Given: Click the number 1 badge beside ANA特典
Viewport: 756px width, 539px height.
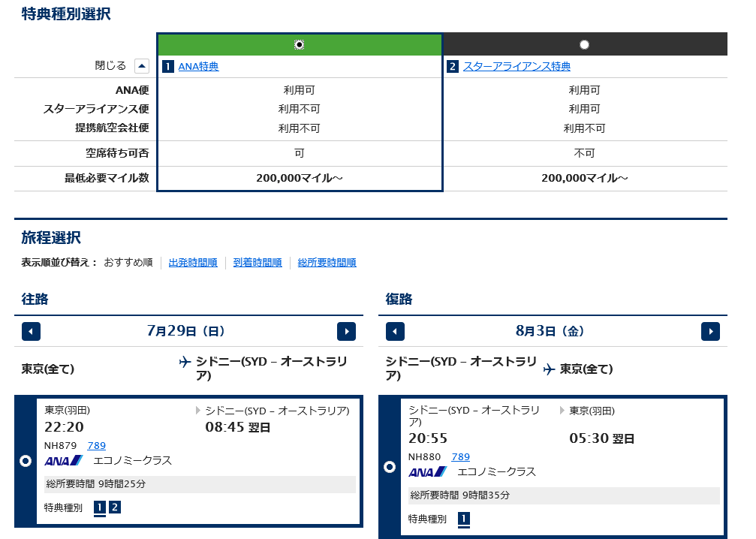Looking at the screenshot, I should click(x=167, y=67).
